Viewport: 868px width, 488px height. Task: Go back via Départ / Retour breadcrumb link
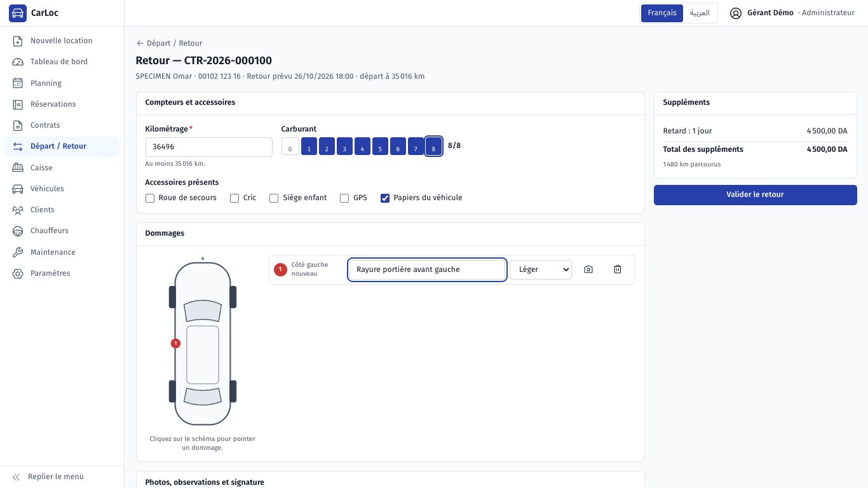point(169,43)
